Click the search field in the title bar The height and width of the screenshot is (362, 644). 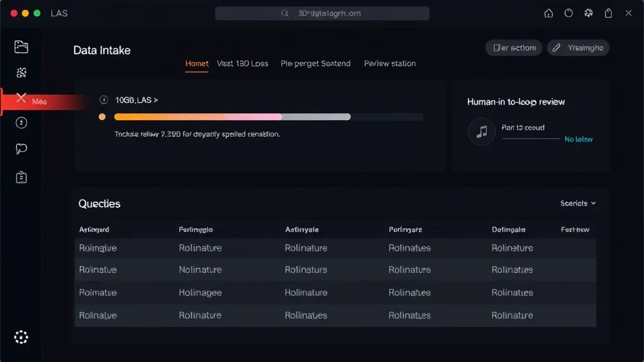[x=322, y=13]
